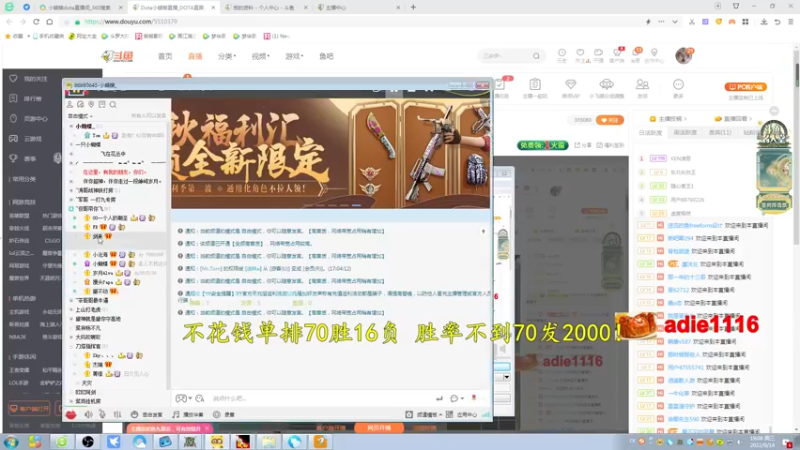Screen dimensions: 800x450
Task: Click the browser refresh button
Action: pos(36,22)
